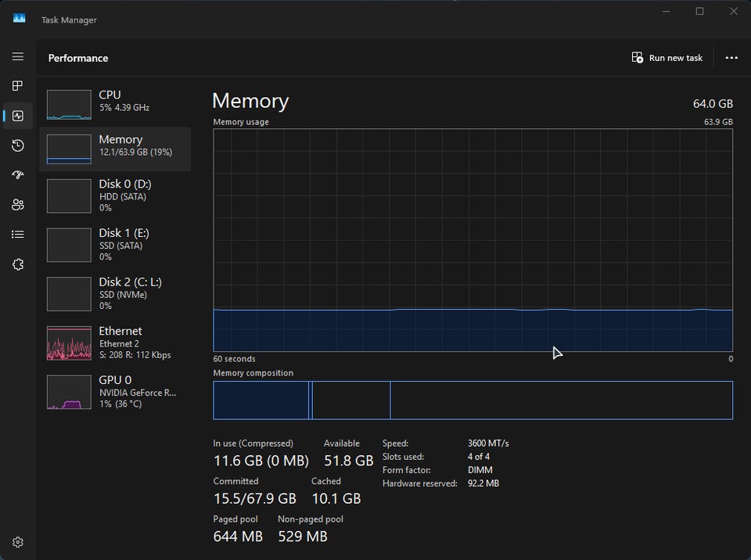Screen dimensions: 751x560
Task: Open the Details page icon
Action: pyautogui.click(x=18, y=235)
